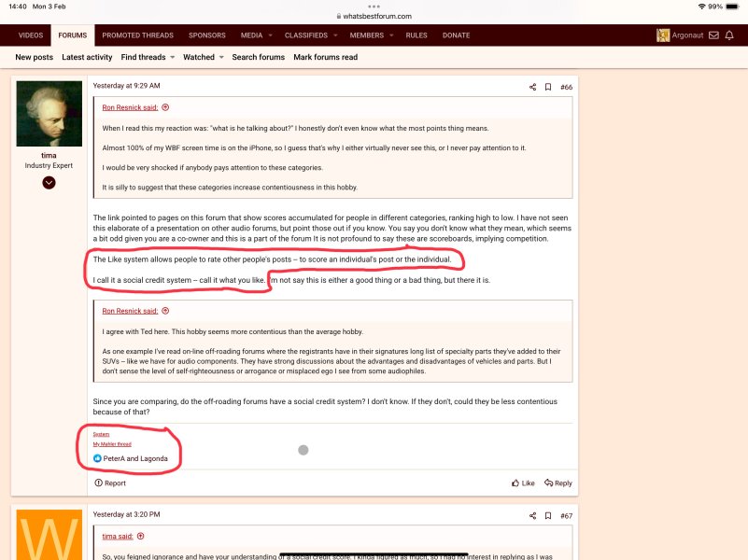Tap the whatsbestforum.com address bar
Image resolution: width=748 pixels, height=560 pixels.
pyautogui.click(x=374, y=16)
